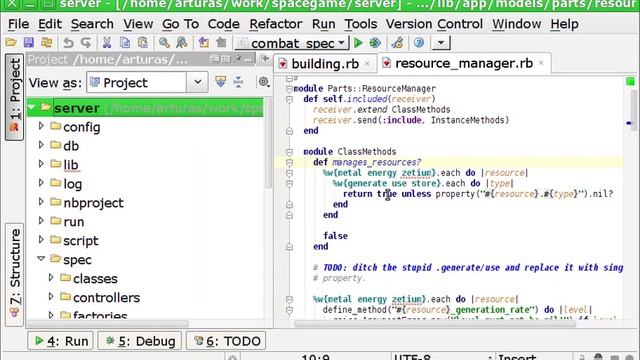Screen dimensions: 640x360
Task: Switch to building.rb editor tab
Action: click(325, 64)
